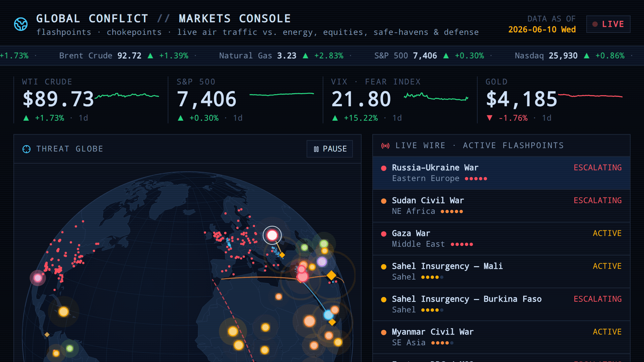Click the red bullet beside Gaza War
The width and height of the screenshot is (644, 362).
coord(384,234)
